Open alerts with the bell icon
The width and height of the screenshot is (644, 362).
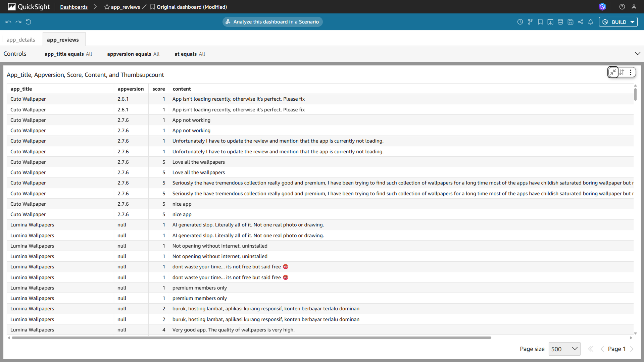(591, 22)
